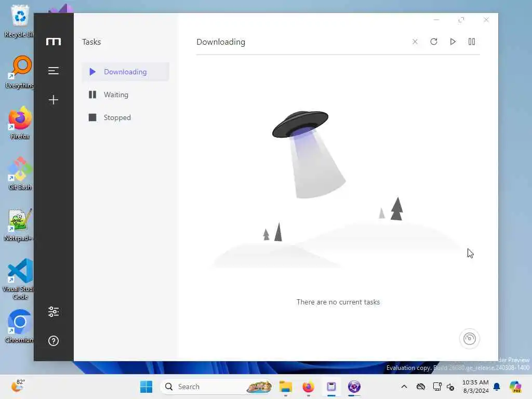532x399 pixels.
Task: Select Recycle Bin desktop icon
Action: click(x=19, y=20)
